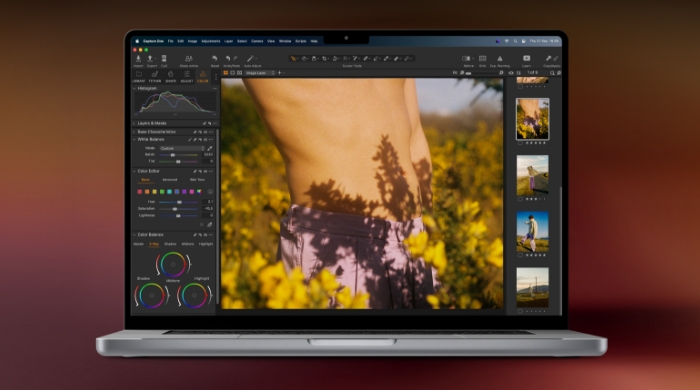The width and height of the screenshot is (700, 390).
Task: Toggle the Grid overlay
Action: click(x=483, y=58)
